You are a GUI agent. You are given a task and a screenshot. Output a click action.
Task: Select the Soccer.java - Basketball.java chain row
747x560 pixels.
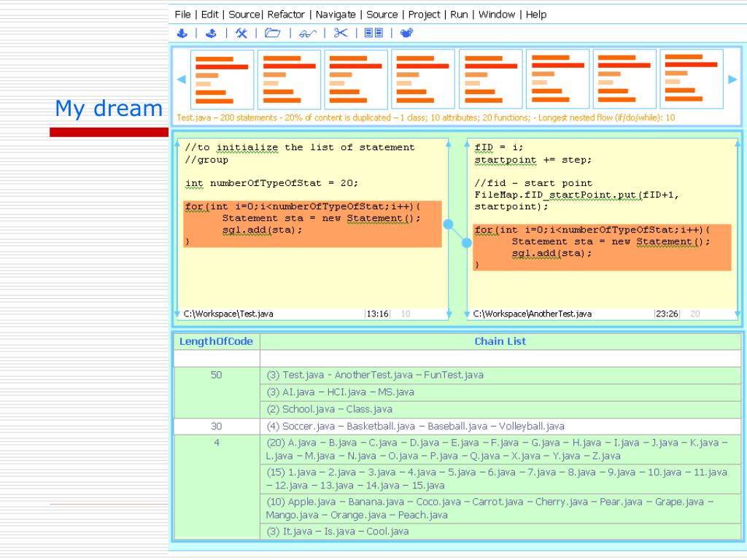point(500,426)
